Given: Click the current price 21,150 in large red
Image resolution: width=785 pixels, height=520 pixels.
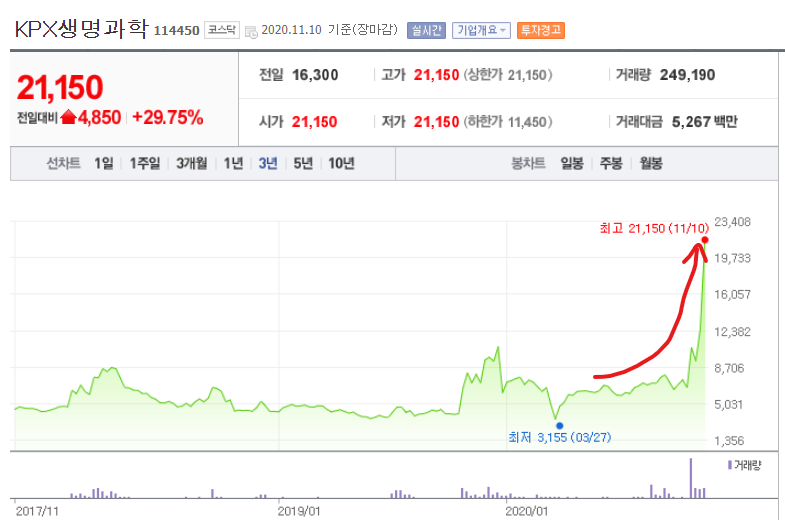Looking at the screenshot, I should [60, 88].
